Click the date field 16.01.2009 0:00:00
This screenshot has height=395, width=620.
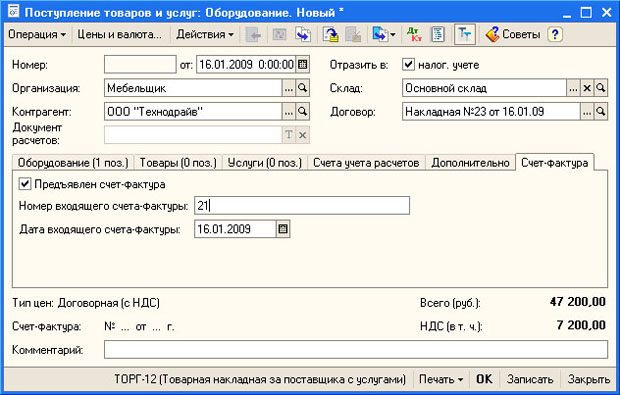point(246,64)
